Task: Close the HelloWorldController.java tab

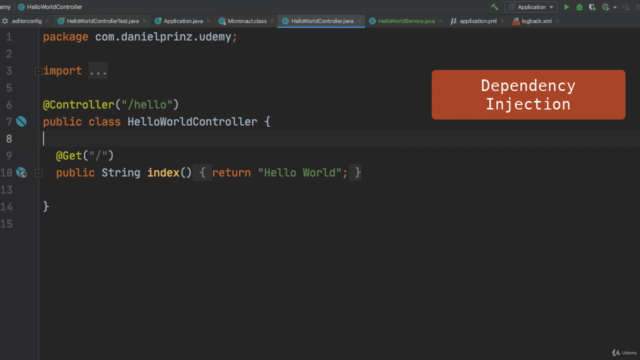Action: coord(359,21)
